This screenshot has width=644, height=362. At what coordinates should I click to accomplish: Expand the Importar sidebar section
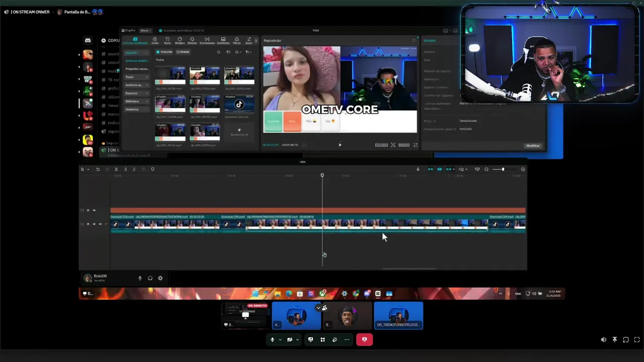[136, 53]
